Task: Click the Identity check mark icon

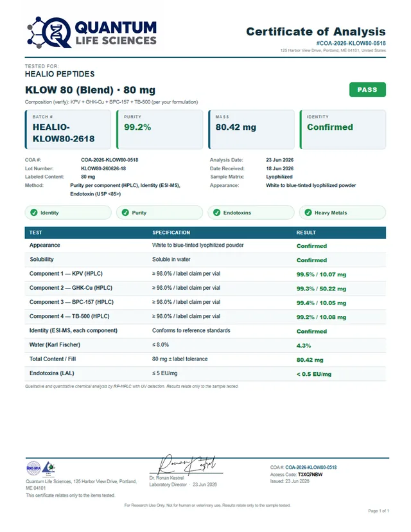Action: click(x=34, y=213)
